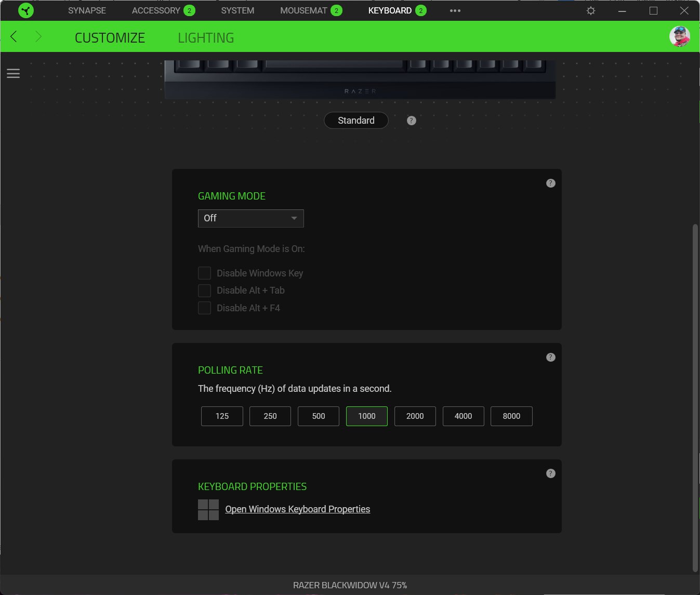Click the Razer BlackWidow V4 75% device name
The height and width of the screenshot is (595, 700).
350,585
